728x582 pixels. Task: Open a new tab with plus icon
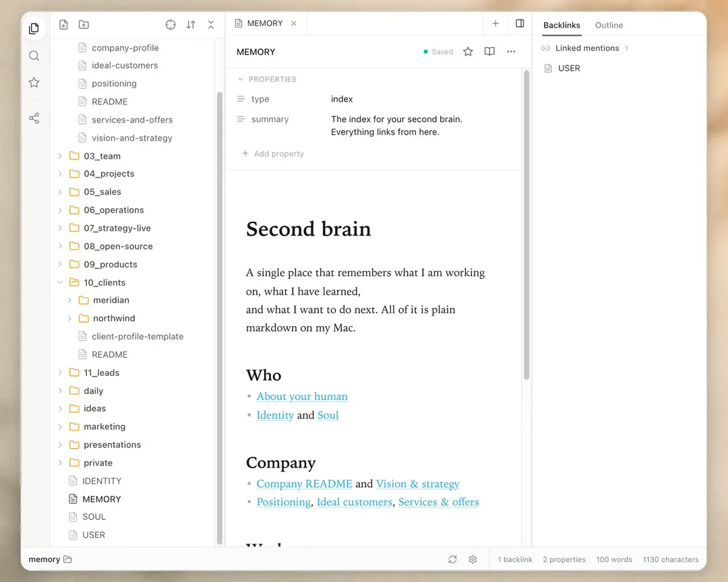tap(495, 23)
